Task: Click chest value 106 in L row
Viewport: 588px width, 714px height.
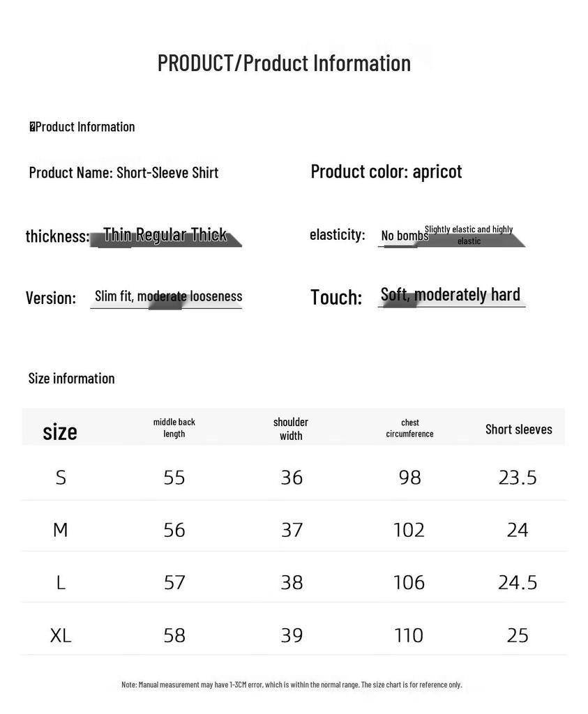Action: coord(409,582)
